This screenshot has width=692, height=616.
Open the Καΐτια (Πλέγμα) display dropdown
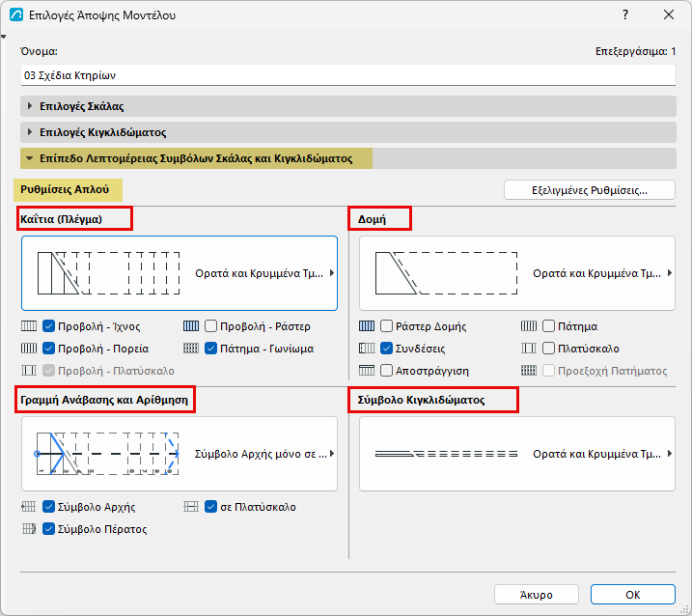click(180, 273)
